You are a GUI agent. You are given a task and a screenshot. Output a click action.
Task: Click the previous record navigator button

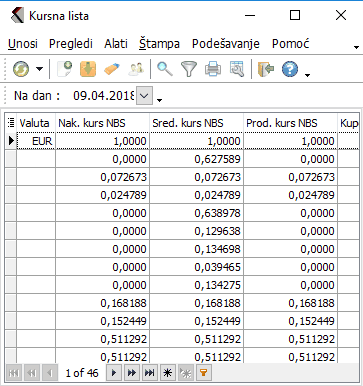[x=50, y=373]
